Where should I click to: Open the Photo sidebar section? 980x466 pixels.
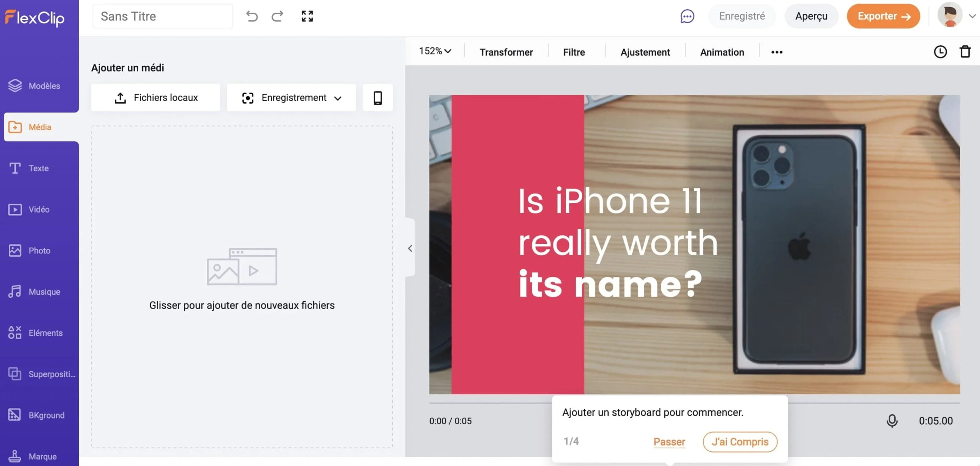pos(39,251)
